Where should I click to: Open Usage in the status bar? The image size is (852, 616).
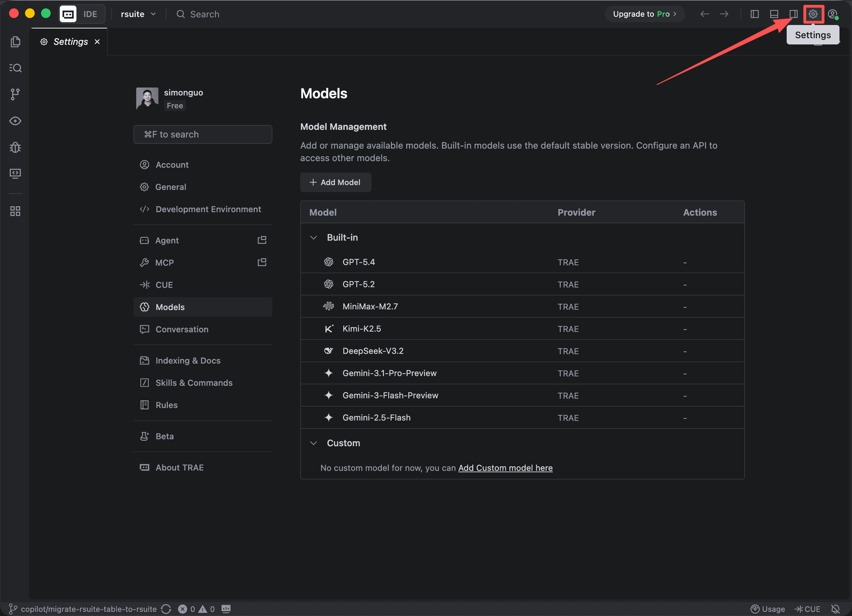click(x=768, y=609)
